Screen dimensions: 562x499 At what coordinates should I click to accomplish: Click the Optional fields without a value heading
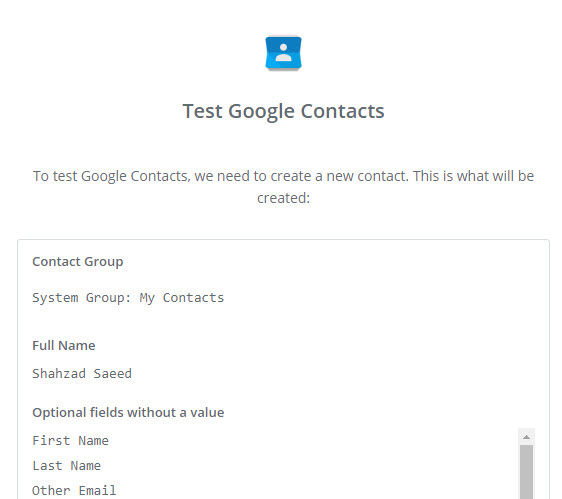pyautogui.click(x=128, y=412)
